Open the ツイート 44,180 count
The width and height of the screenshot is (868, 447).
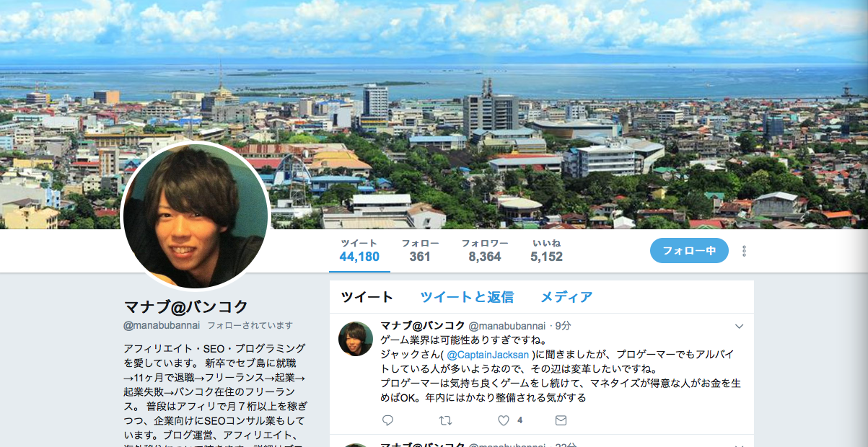pyautogui.click(x=359, y=250)
